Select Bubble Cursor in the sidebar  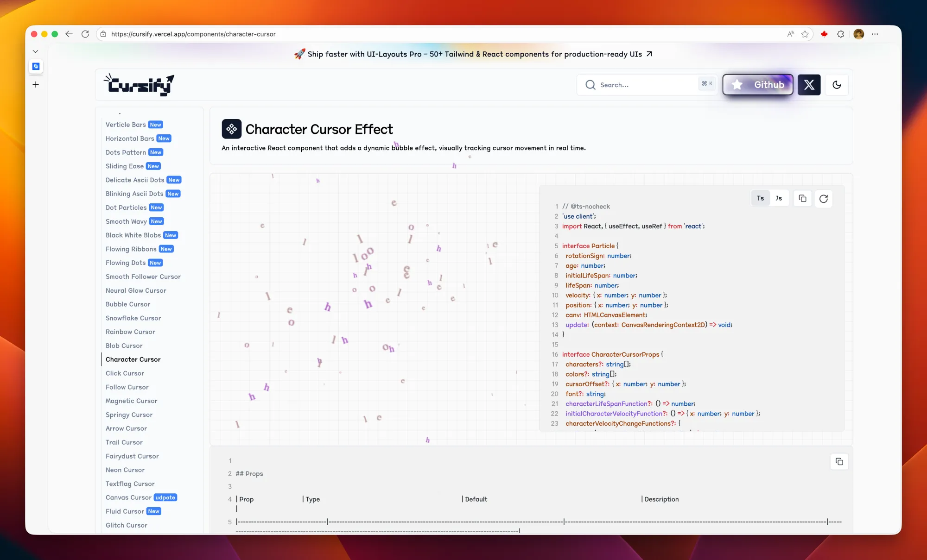[128, 304]
